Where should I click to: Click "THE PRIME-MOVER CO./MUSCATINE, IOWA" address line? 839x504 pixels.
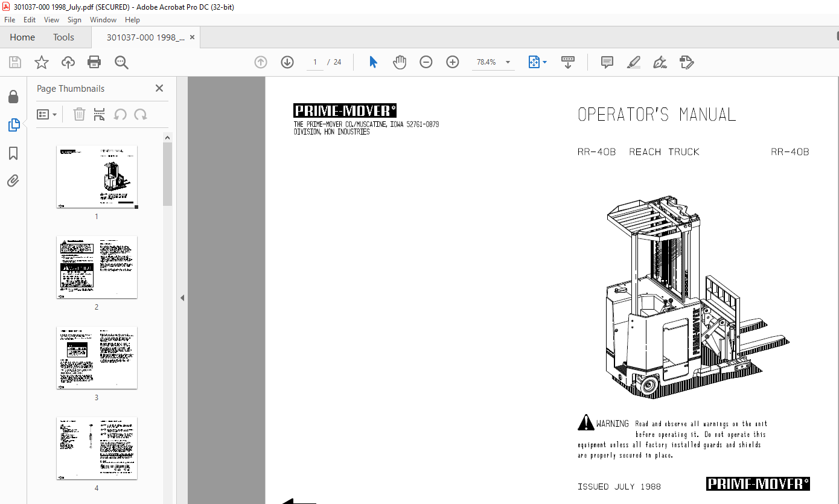(x=366, y=124)
